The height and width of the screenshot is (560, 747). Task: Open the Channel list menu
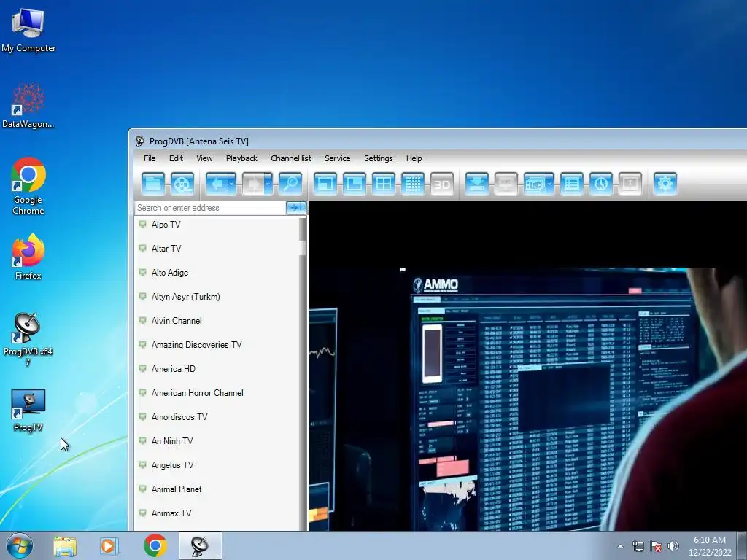click(290, 158)
